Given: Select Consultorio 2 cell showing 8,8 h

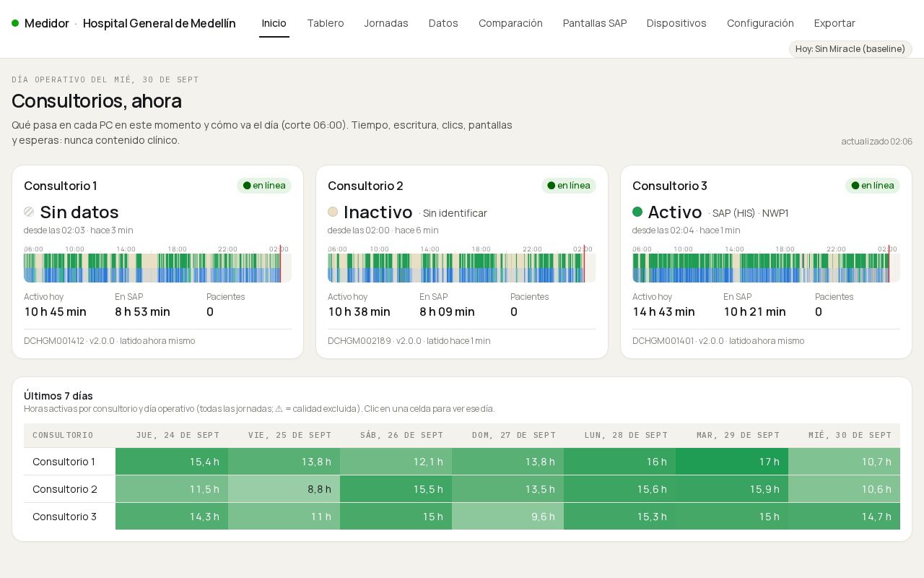Looking at the screenshot, I should 284,489.
